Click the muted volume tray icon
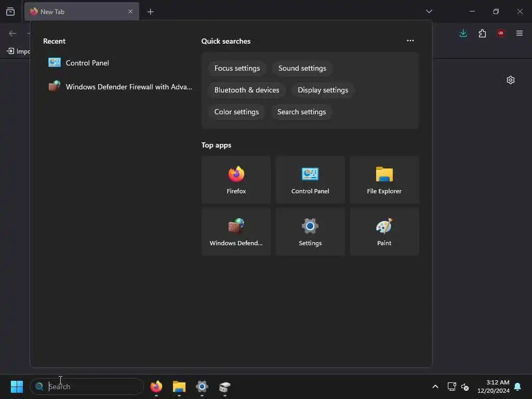The width and height of the screenshot is (532, 399). [x=465, y=387]
